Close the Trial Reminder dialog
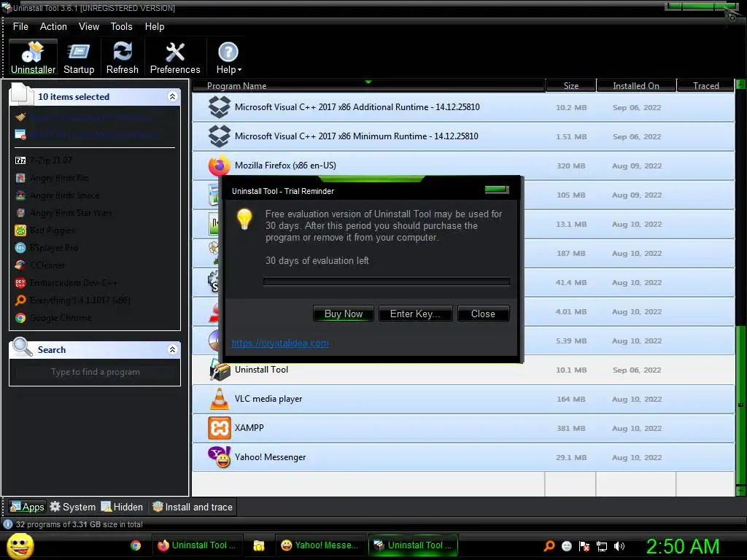The width and height of the screenshot is (747, 560). point(483,314)
